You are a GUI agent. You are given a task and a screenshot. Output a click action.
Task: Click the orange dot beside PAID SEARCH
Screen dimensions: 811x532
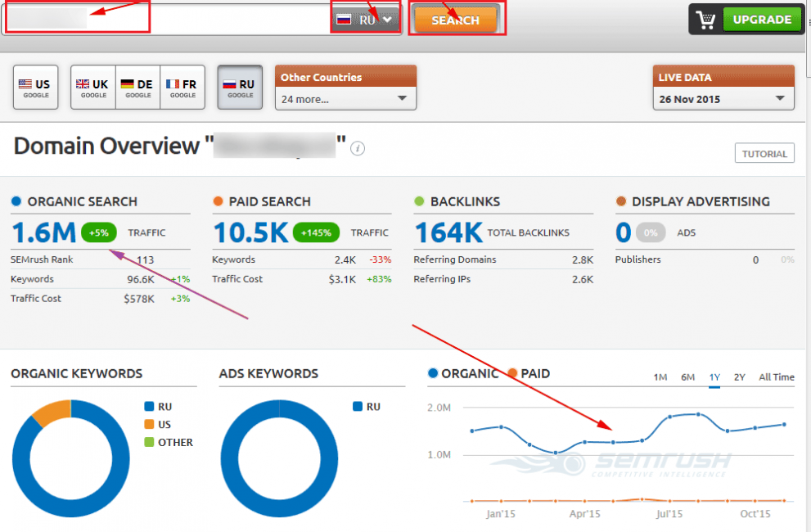pos(218,201)
